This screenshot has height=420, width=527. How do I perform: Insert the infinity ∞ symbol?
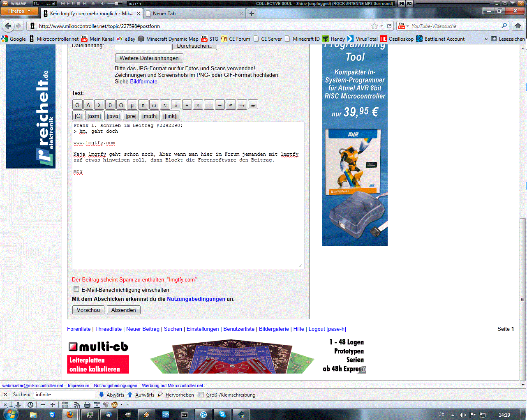coord(231,105)
